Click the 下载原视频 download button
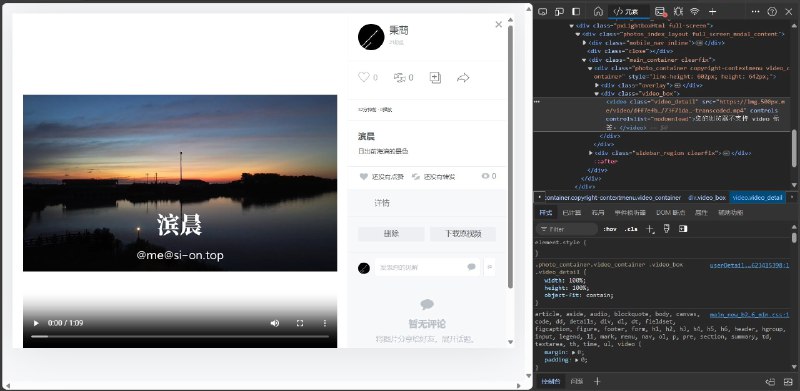 coord(463,234)
